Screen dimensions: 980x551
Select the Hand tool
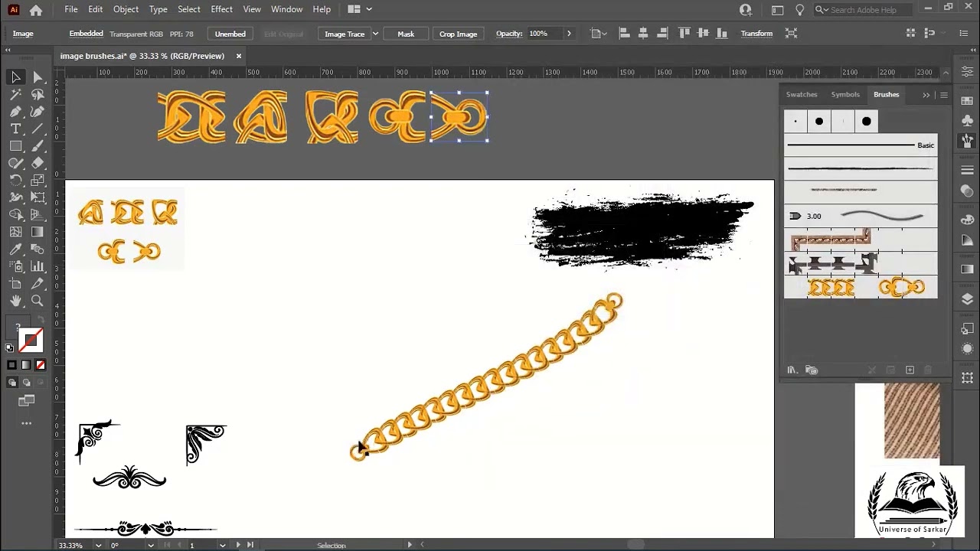(x=15, y=301)
